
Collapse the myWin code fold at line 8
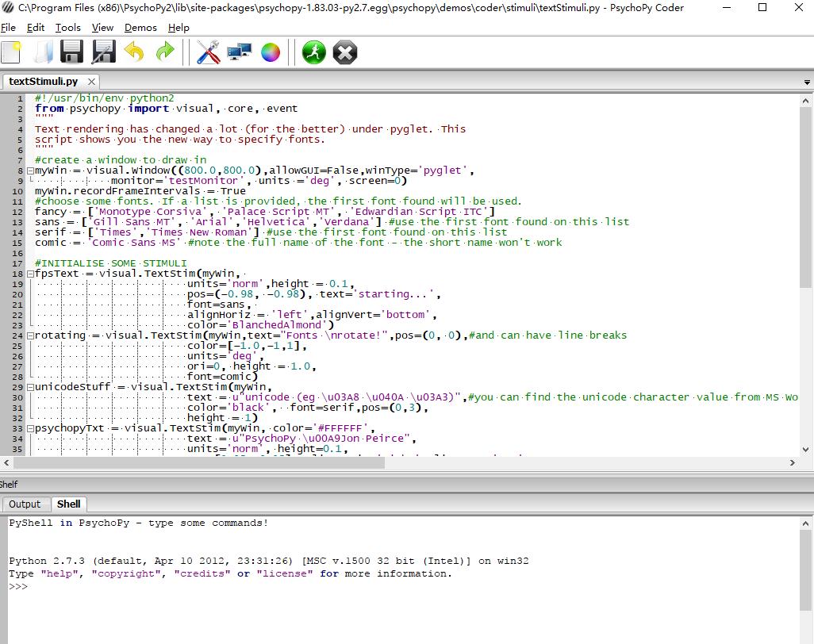click(30, 171)
